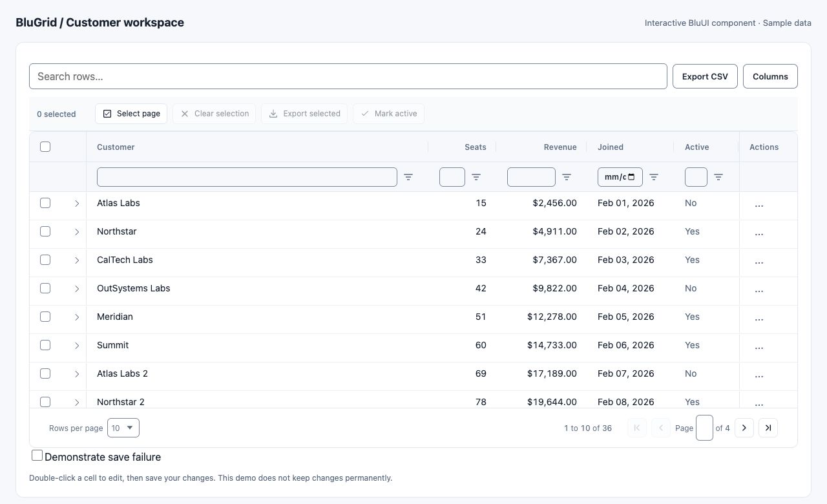Expand the OutSystems Labs row
This screenshot has width=827, height=504.
point(77,289)
